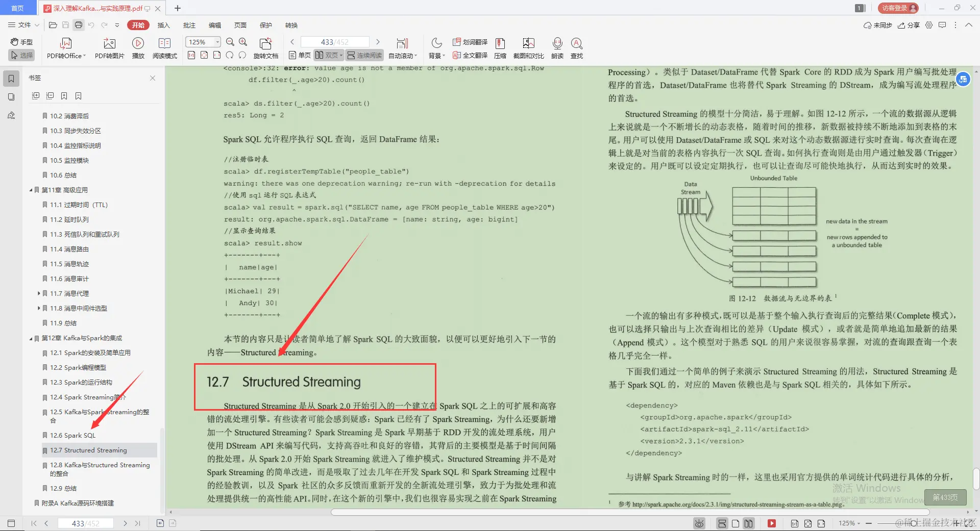Rotate the document with 旋转文档
The image size is (980, 531).
(x=265, y=47)
